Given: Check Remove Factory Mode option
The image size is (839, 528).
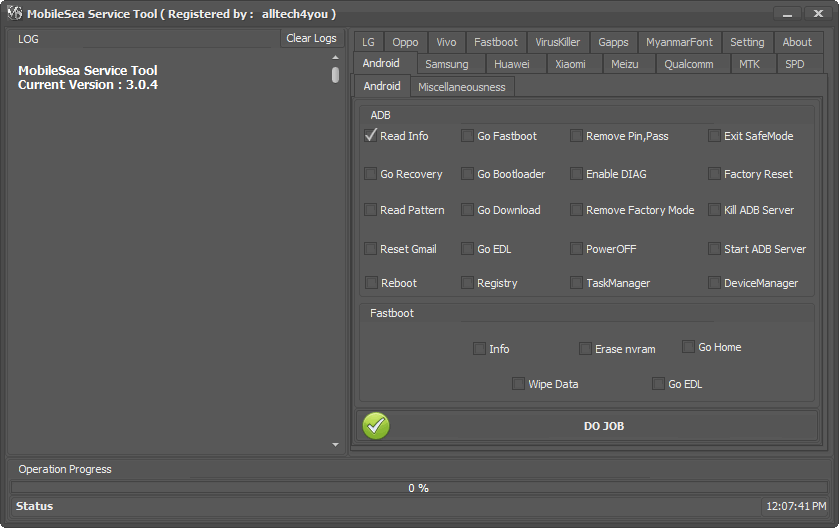Looking at the screenshot, I should point(576,210).
